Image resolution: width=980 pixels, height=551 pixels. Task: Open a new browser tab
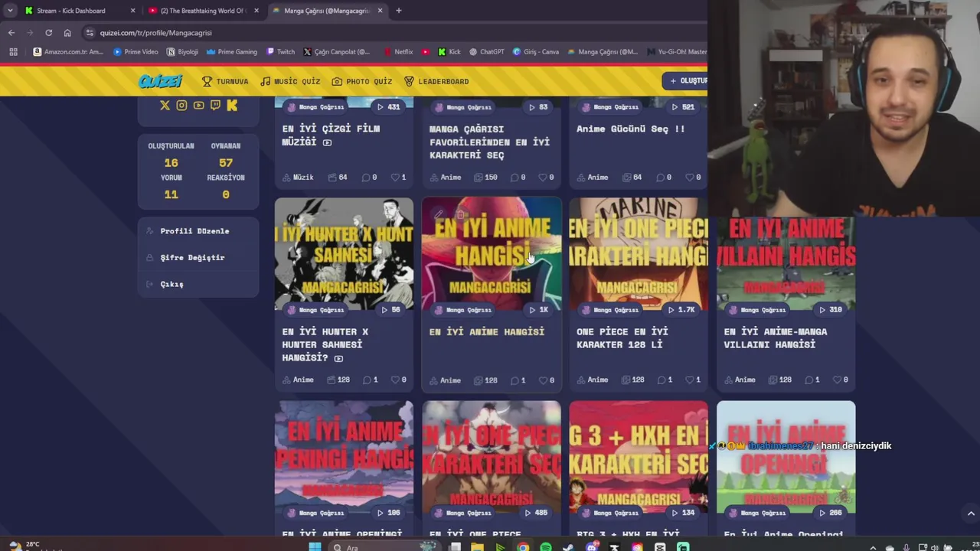tap(398, 11)
